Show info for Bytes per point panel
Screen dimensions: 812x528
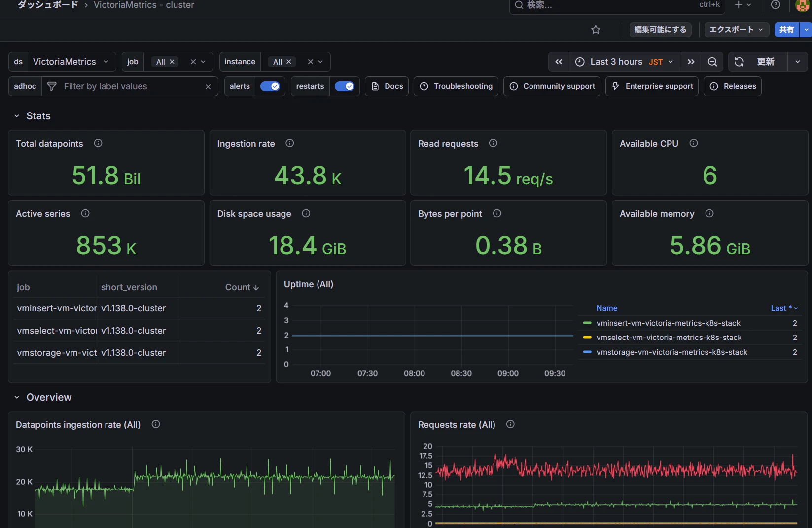pyautogui.click(x=497, y=213)
